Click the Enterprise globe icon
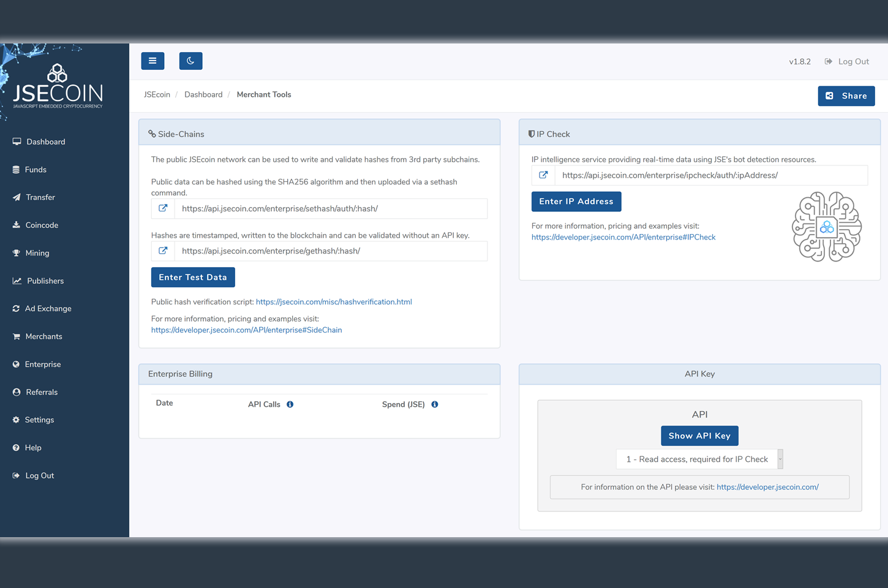Image resolution: width=888 pixels, height=588 pixels. 16,364
